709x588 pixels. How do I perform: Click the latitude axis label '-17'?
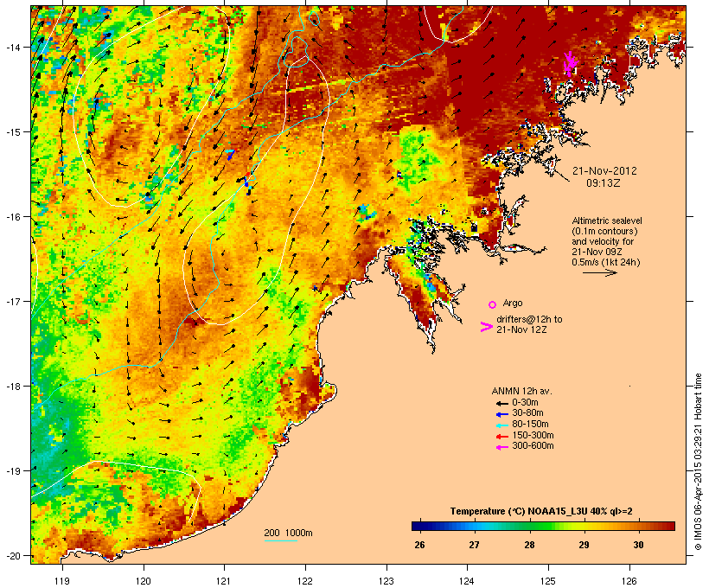tap(12, 301)
